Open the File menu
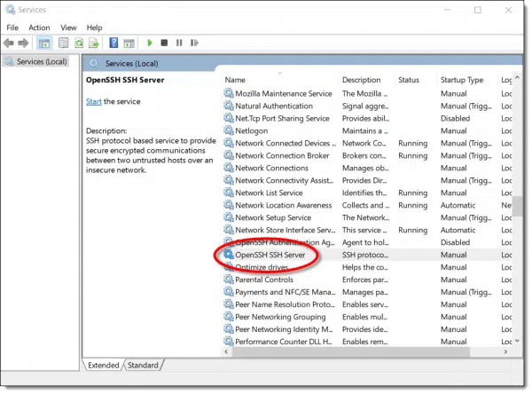This screenshot has height=394, width=532. coord(12,28)
